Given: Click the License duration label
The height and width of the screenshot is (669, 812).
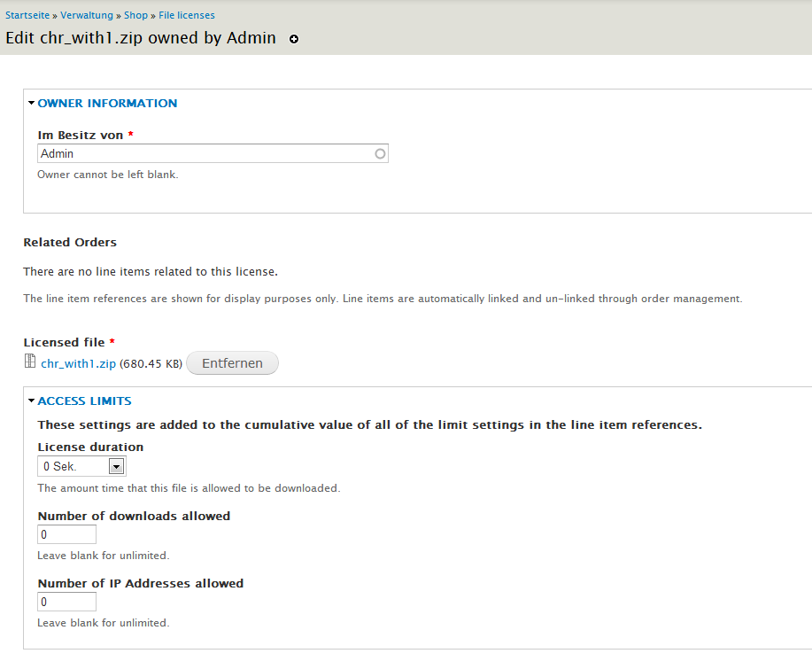Looking at the screenshot, I should pos(90,447).
